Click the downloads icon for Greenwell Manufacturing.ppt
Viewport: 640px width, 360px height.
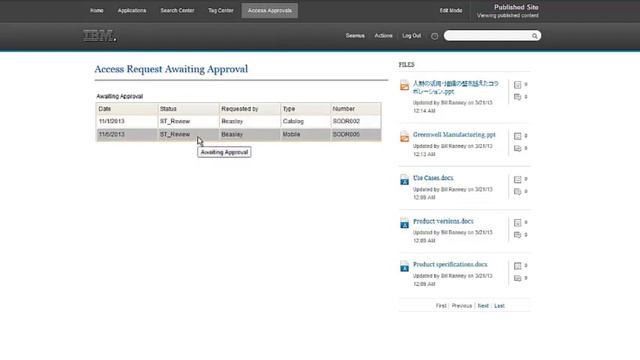coord(517,136)
